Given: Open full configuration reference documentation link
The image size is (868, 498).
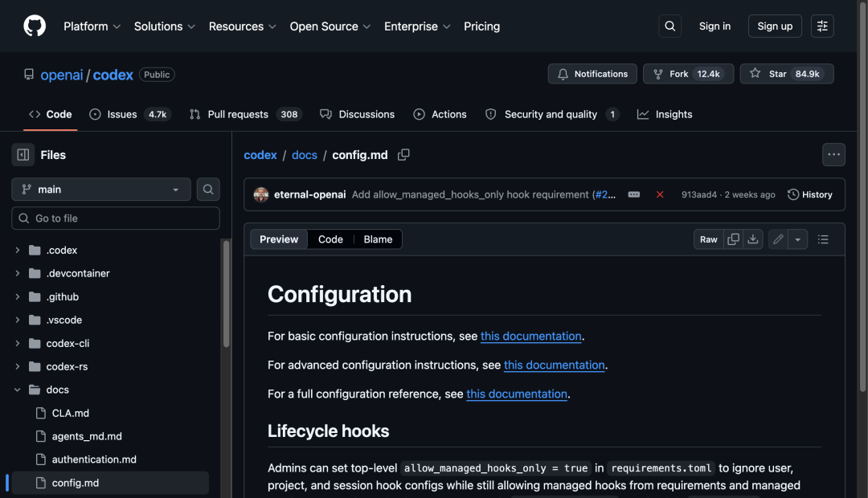Looking at the screenshot, I should [517, 394].
